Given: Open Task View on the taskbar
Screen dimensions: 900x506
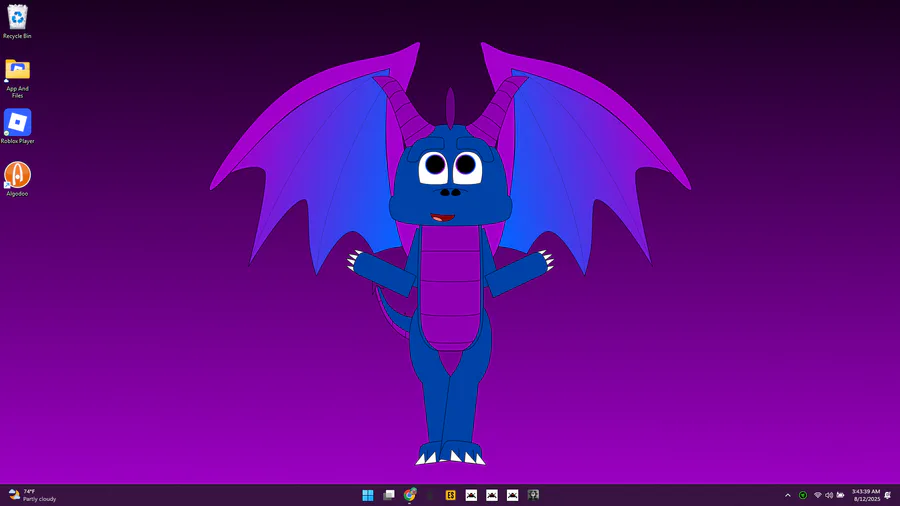Looking at the screenshot, I should (x=389, y=495).
